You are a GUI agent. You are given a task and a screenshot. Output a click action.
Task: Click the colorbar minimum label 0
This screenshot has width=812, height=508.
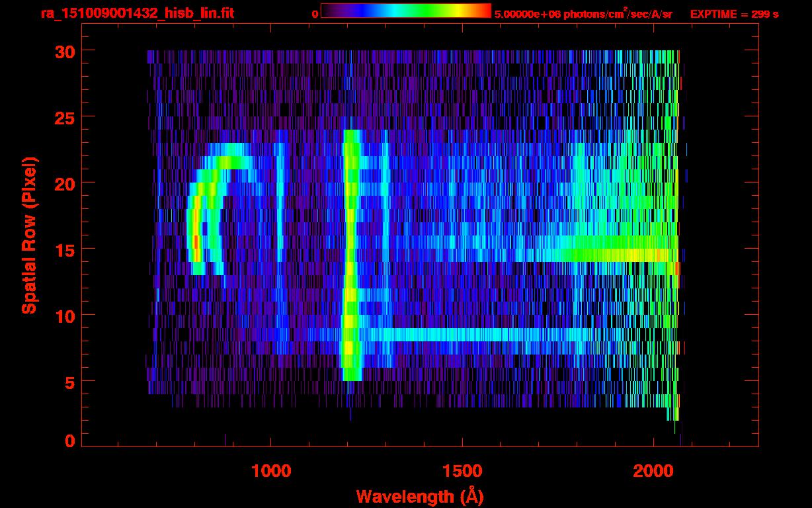(315, 14)
